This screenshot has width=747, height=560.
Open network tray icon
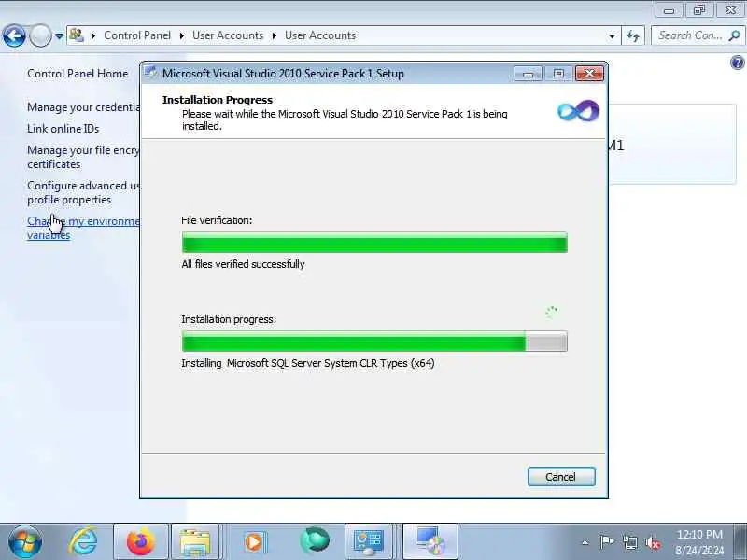(x=629, y=542)
